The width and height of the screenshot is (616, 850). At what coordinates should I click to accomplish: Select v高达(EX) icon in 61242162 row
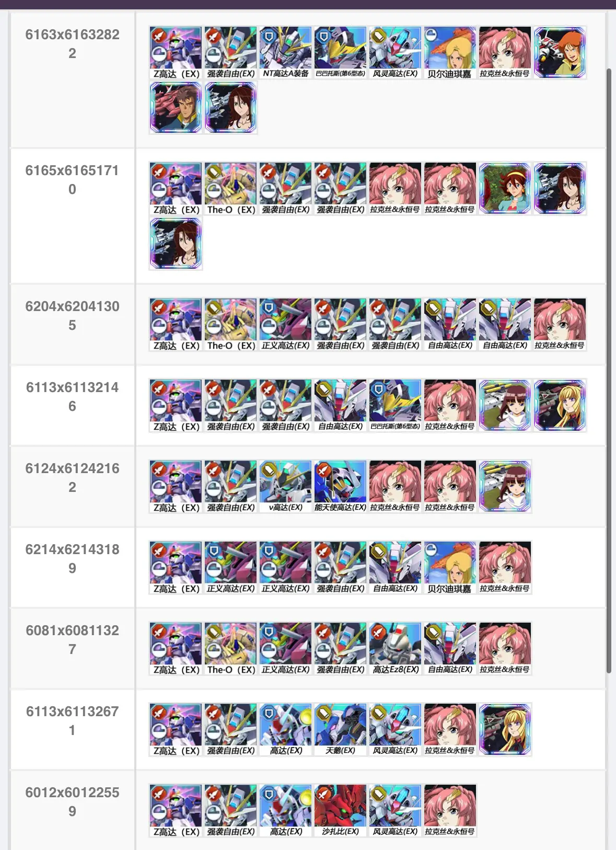[285, 487]
